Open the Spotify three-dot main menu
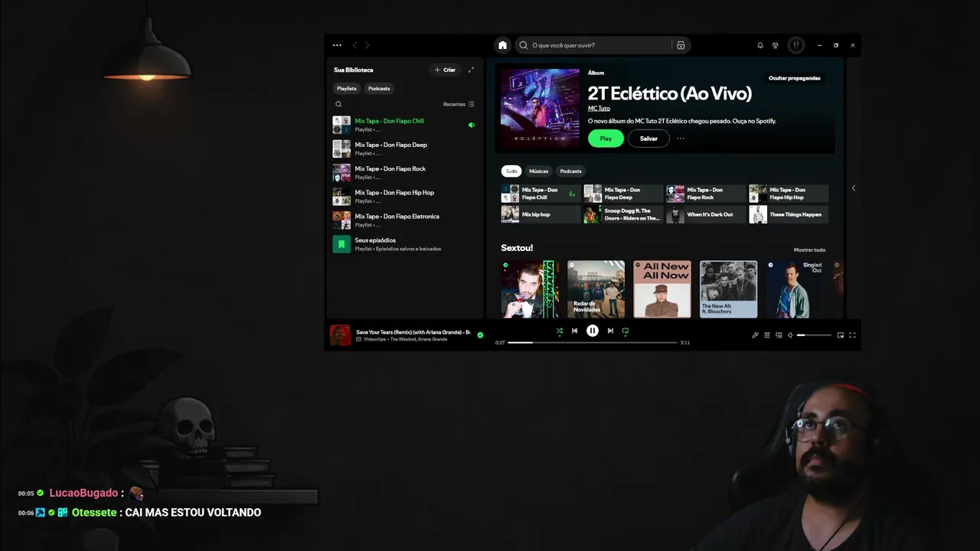The image size is (980, 551). tap(337, 45)
